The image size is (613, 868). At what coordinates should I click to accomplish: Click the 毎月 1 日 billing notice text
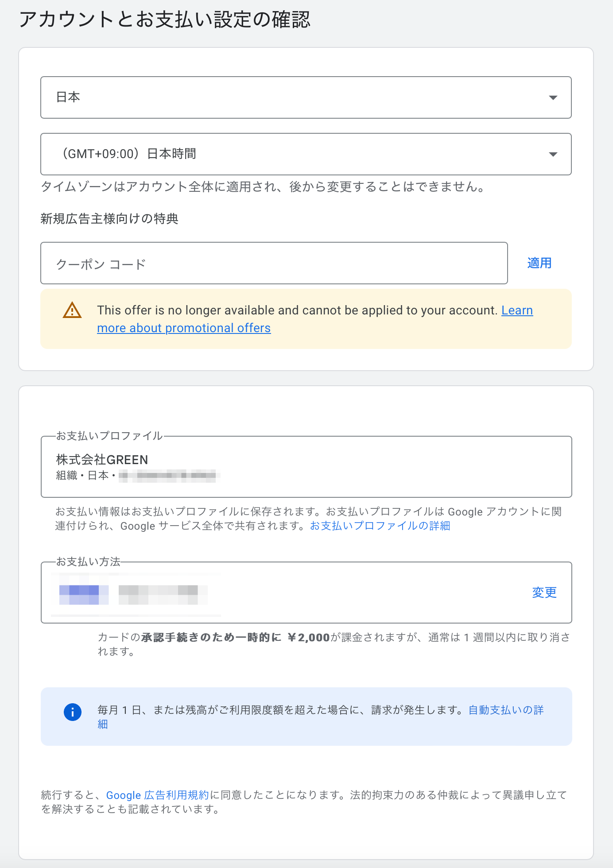(x=282, y=710)
